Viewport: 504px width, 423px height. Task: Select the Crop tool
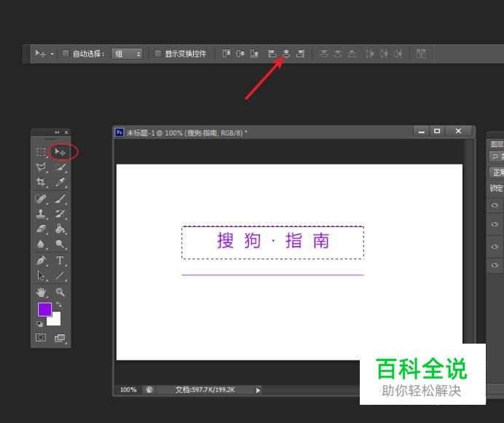click(x=41, y=182)
